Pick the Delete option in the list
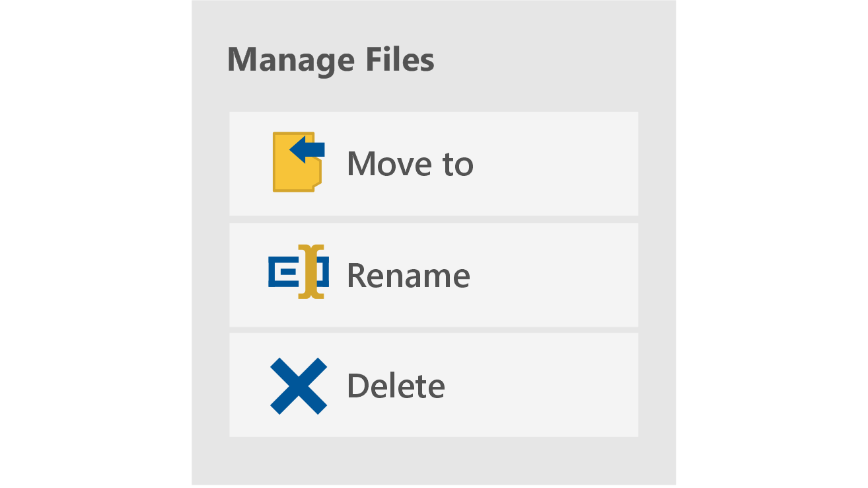868x488 pixels. [x=433, y=385]
